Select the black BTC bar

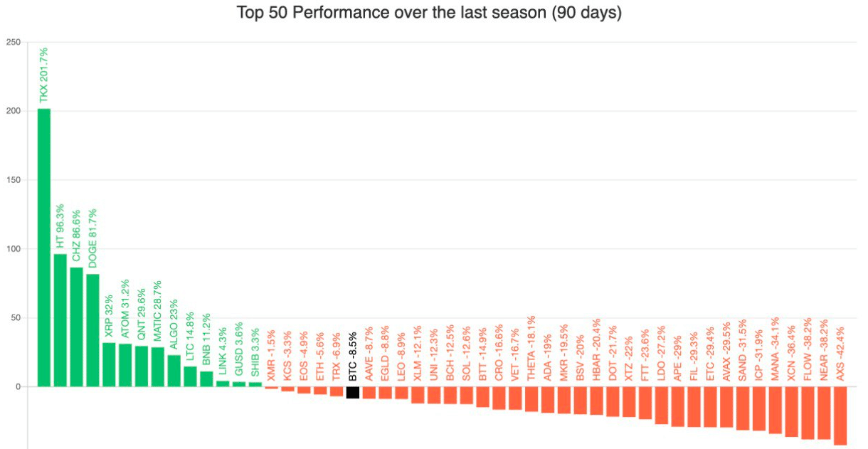pos(352,393)
